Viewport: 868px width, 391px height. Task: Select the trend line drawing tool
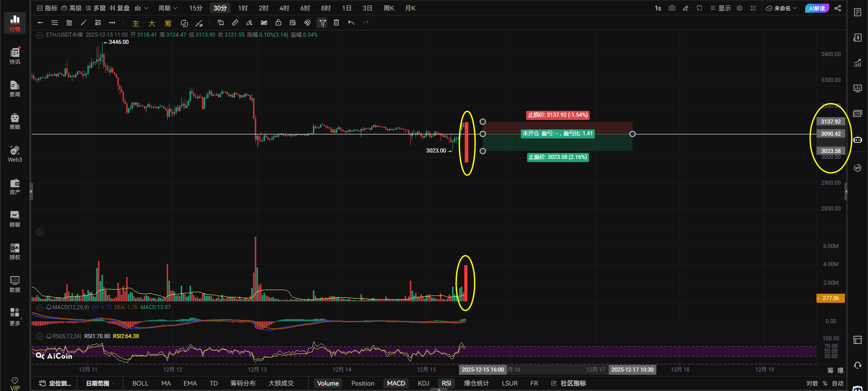[x=84, y=23]
